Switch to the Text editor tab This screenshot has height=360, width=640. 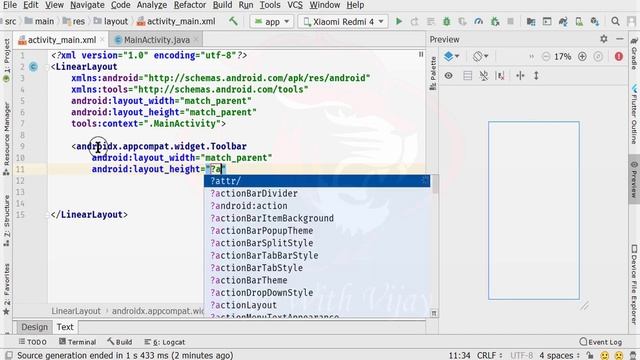pos(65,327)
